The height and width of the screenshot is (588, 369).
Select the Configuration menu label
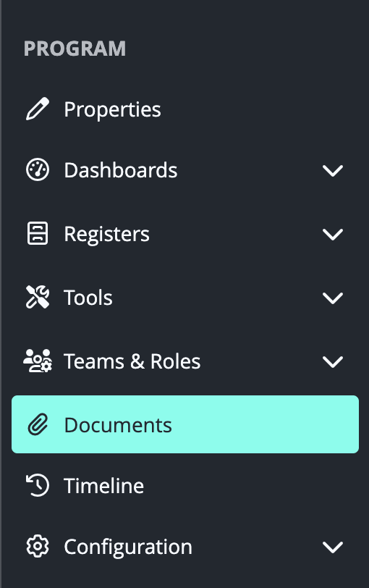[128, 547]
